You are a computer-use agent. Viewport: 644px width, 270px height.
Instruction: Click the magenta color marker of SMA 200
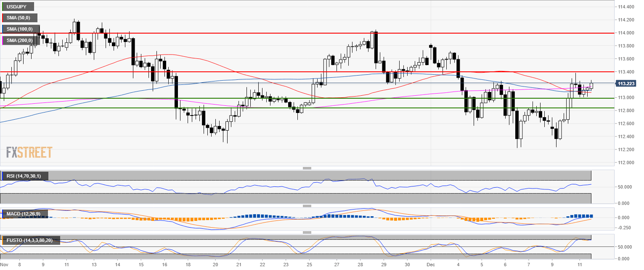3,40
